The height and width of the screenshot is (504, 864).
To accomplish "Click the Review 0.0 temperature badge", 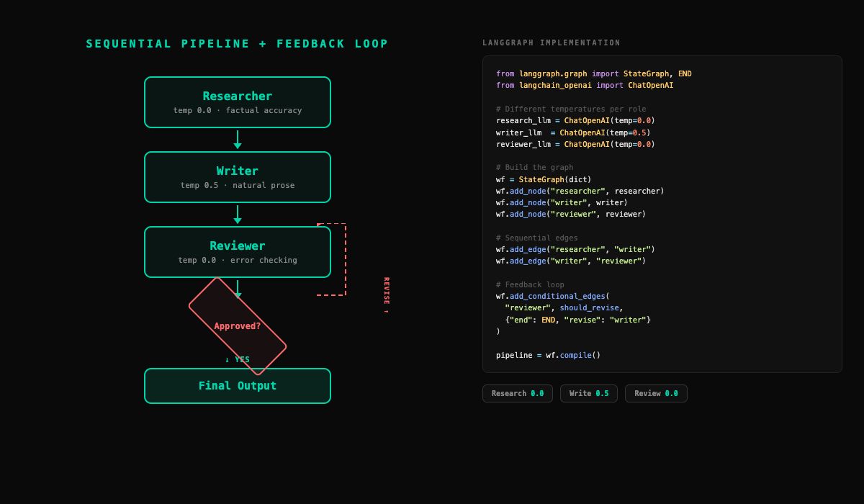I will click(655, 394).
